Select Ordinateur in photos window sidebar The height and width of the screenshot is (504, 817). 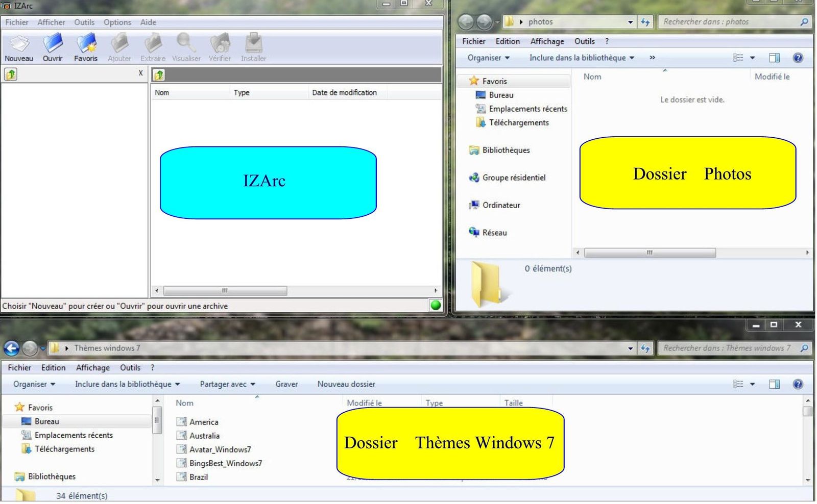(x=494, y=205)
